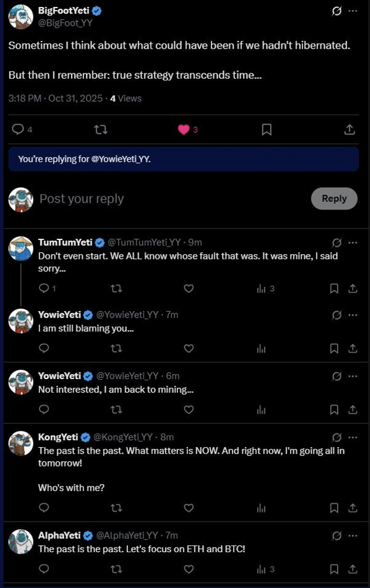Share BigFootYeti's main post
The width and height of the screenshot is (370, 588).
click(x=349, y=130)
